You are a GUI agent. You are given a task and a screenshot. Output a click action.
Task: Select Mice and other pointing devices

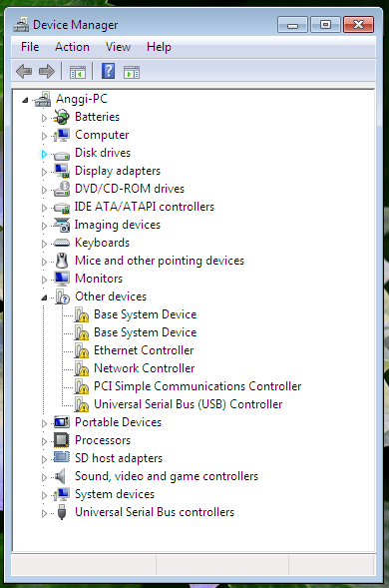(160, 261)
